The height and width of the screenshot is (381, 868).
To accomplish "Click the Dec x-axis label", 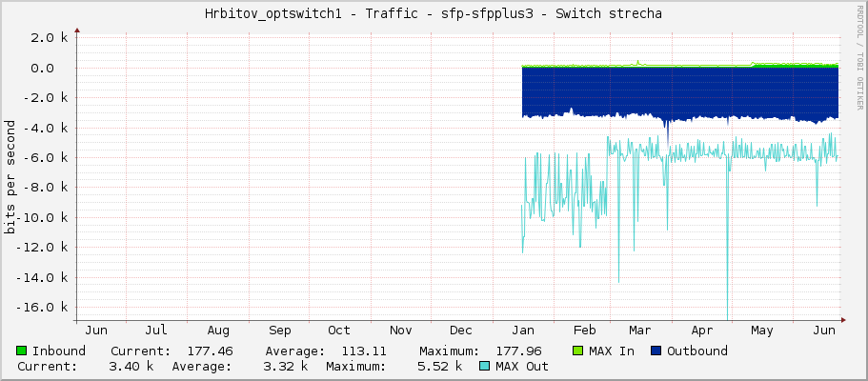I will pyautogui.click(x=460, y=331).
